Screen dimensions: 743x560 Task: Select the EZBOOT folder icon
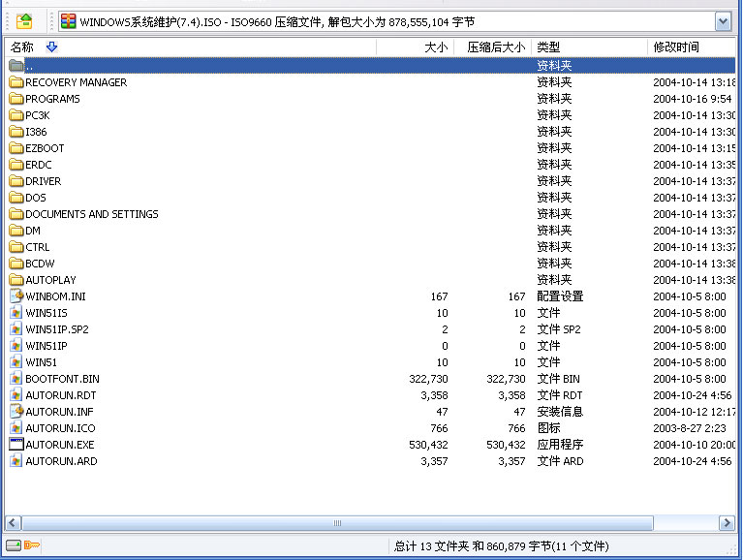coord(16,148)
